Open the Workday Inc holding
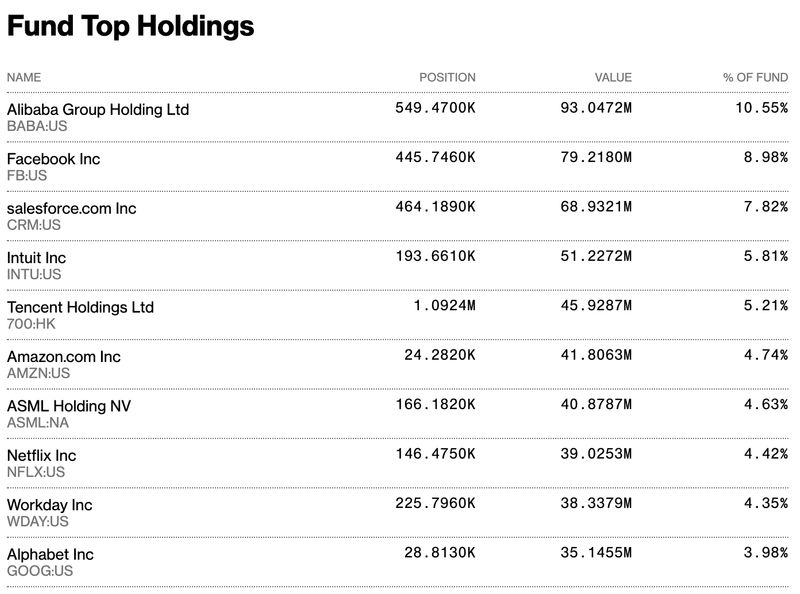 point(50,505)
